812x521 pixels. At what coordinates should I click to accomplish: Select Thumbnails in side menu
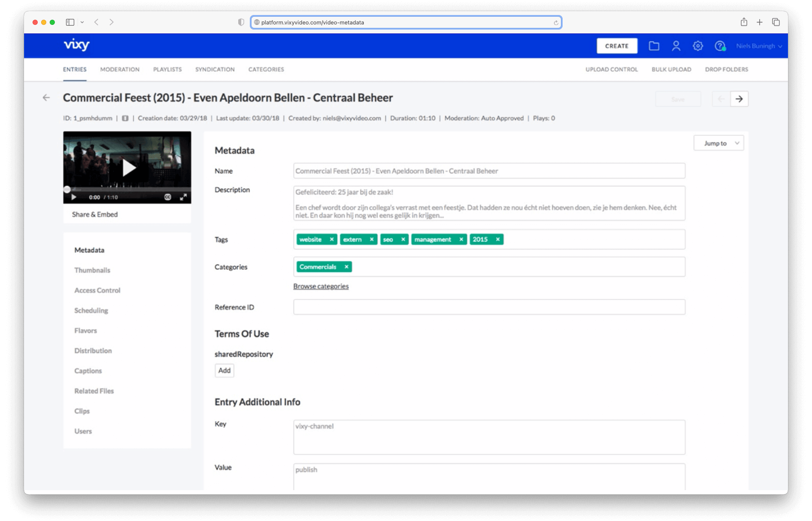point(92,270)
